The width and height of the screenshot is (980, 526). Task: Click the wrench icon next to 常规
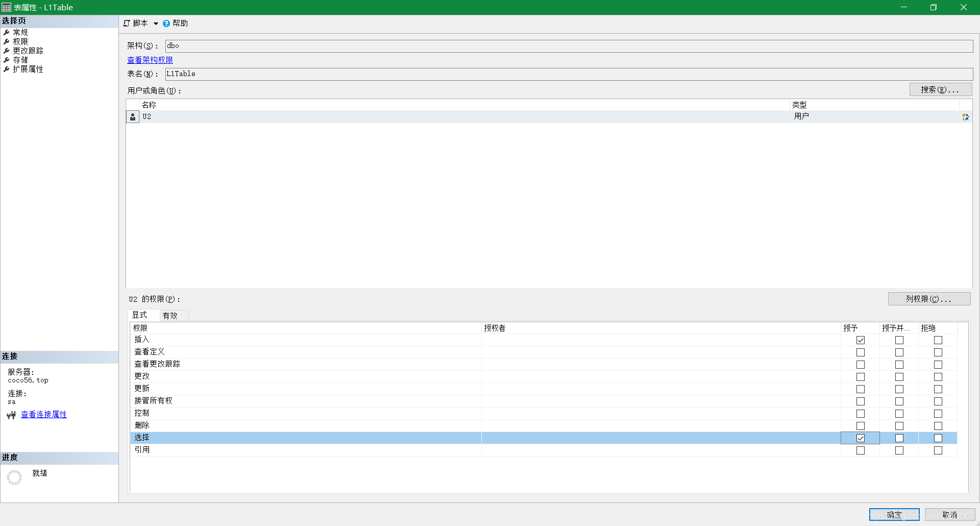tap(7, 32)
